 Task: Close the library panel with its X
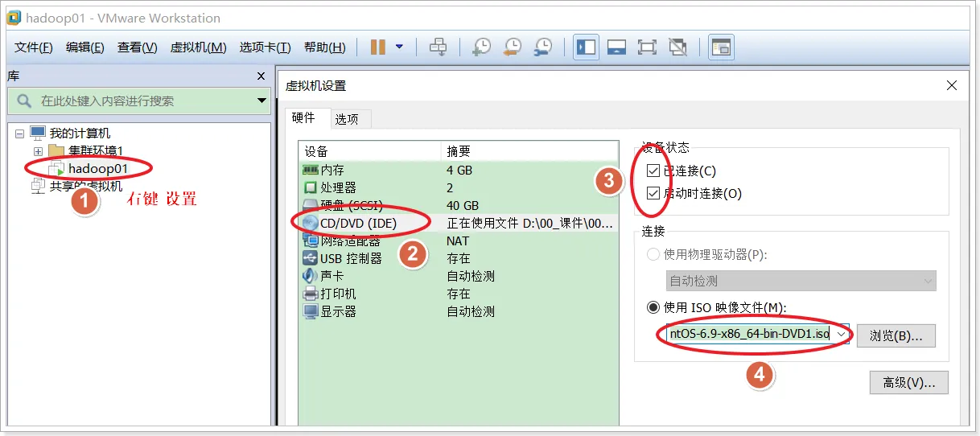[261, 76]
